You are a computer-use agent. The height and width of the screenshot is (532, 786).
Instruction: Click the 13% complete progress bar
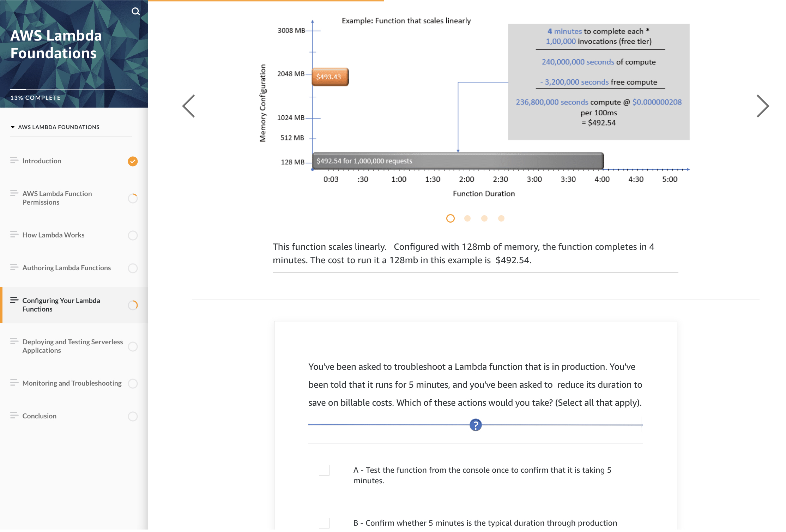71,90
